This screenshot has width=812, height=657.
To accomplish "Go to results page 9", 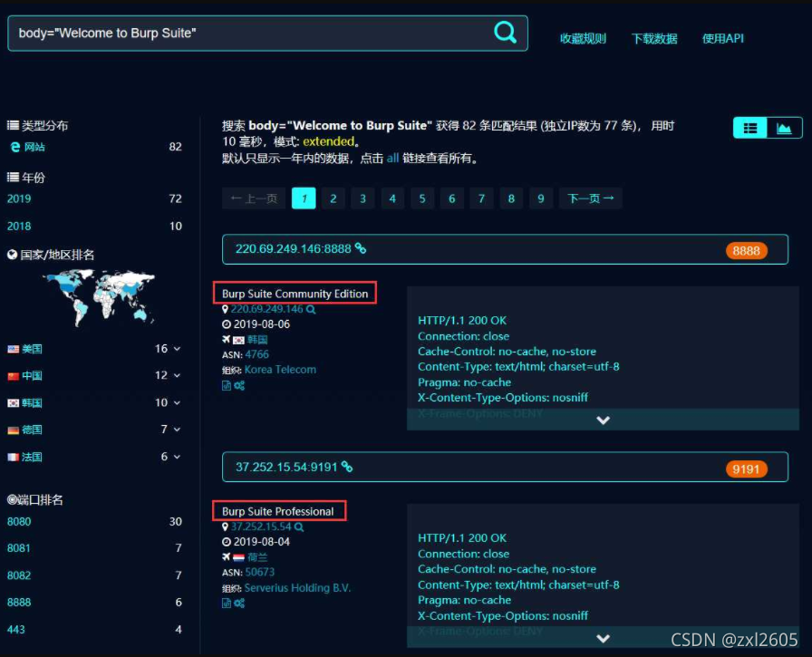I will [541, 198].
